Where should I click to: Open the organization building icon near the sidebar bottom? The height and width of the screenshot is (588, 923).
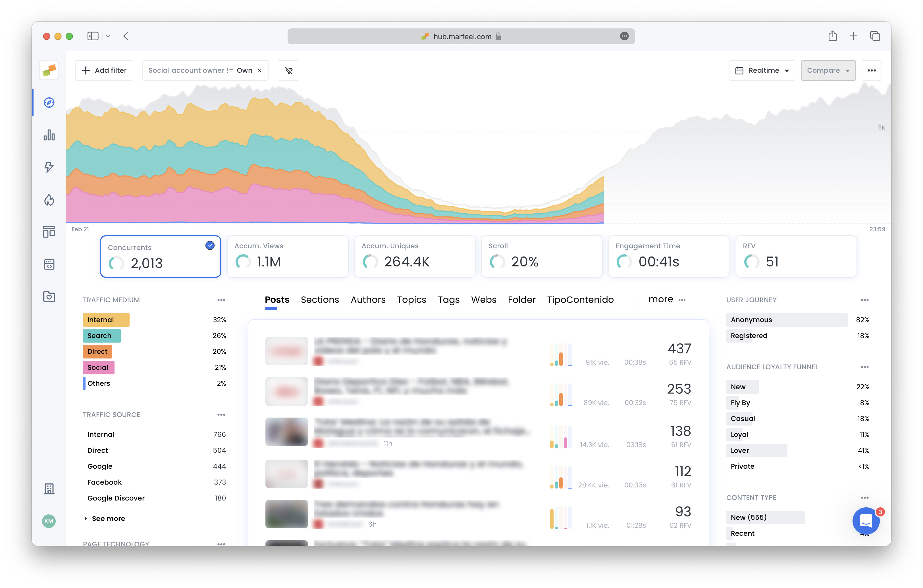click(49, 489)
